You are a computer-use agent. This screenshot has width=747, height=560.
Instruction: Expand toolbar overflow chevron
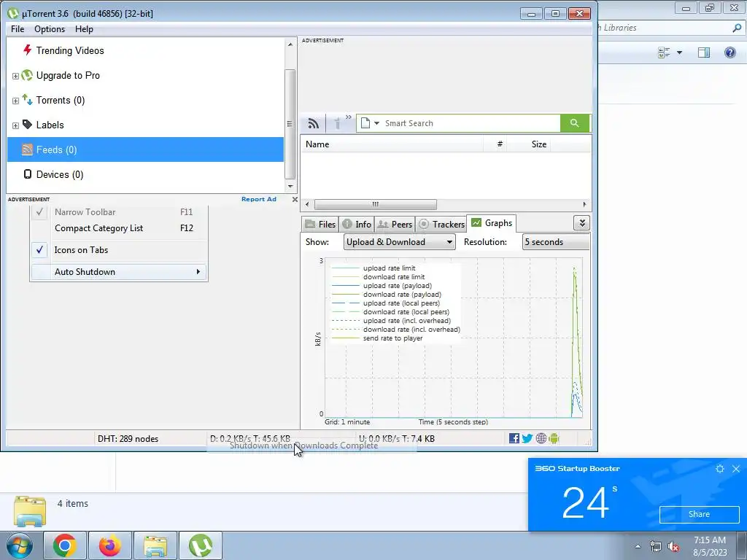coord(348,117)
